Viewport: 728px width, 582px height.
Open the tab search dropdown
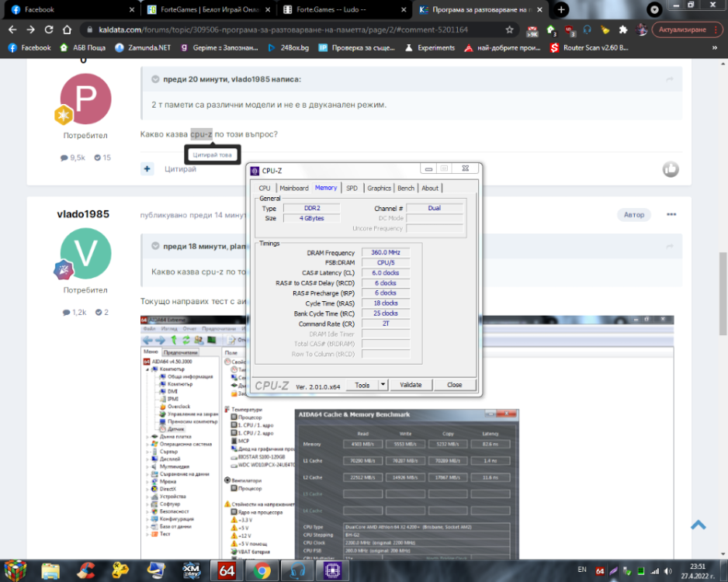pyautogui.click(x=653, y=9)
